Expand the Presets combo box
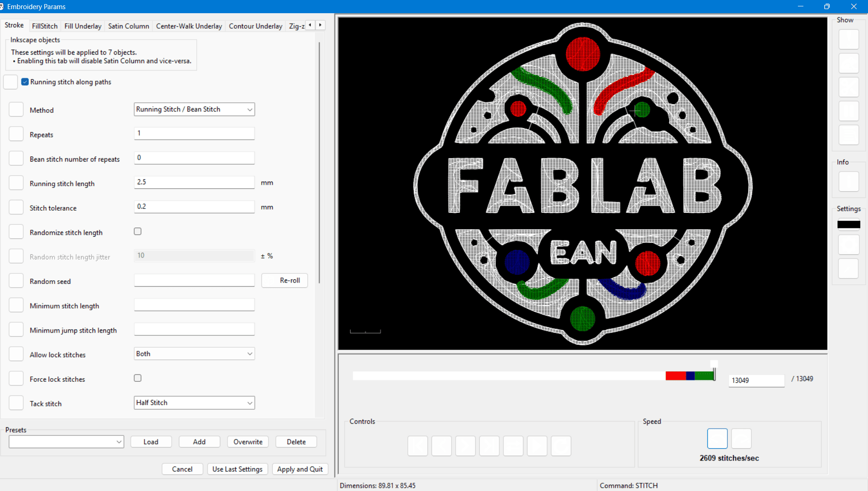868x491 pixels. pyautogui.click(x=66, y=441)
